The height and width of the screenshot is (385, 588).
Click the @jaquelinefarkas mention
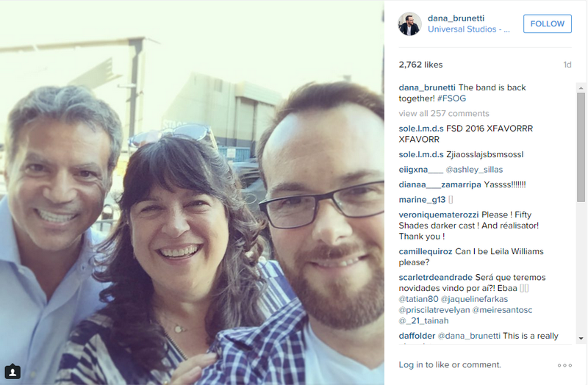point(474,299)
